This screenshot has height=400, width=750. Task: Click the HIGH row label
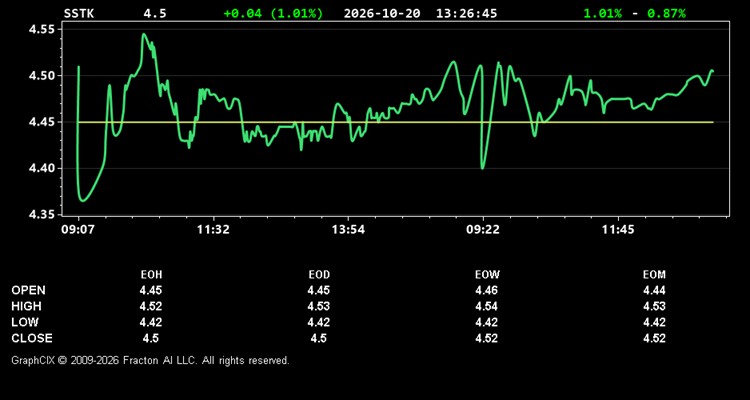click(x=27, y=306)
